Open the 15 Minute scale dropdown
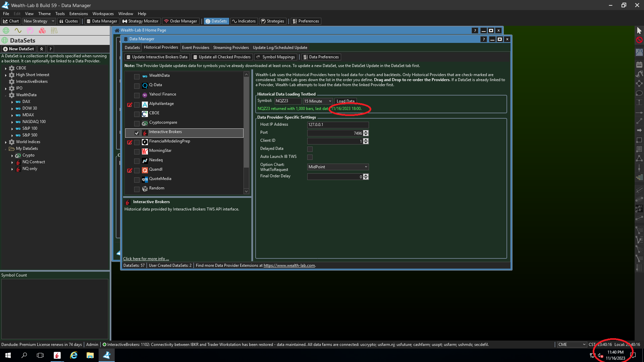644x362 pixels. pos(318,101)
